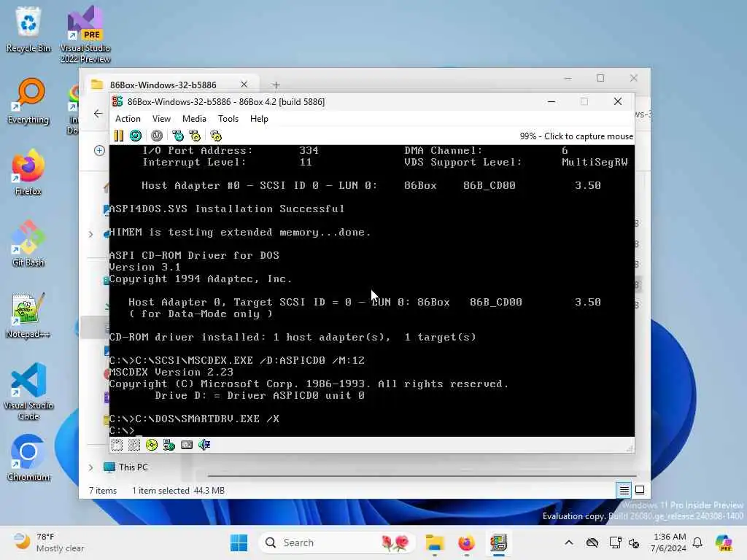Send Ctrl+Alt+Del using the teal keys icon
This screenshot has height=560, width=747.
178,136
